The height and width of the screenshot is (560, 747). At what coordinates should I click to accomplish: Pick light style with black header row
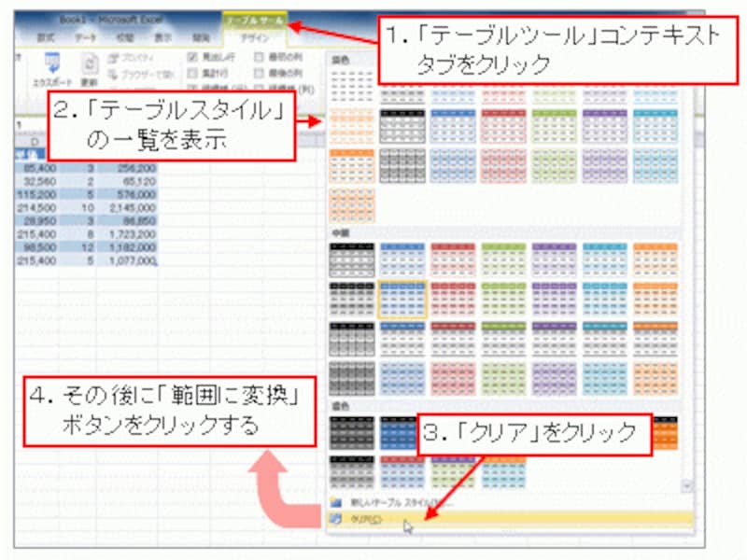click(402, 126)
